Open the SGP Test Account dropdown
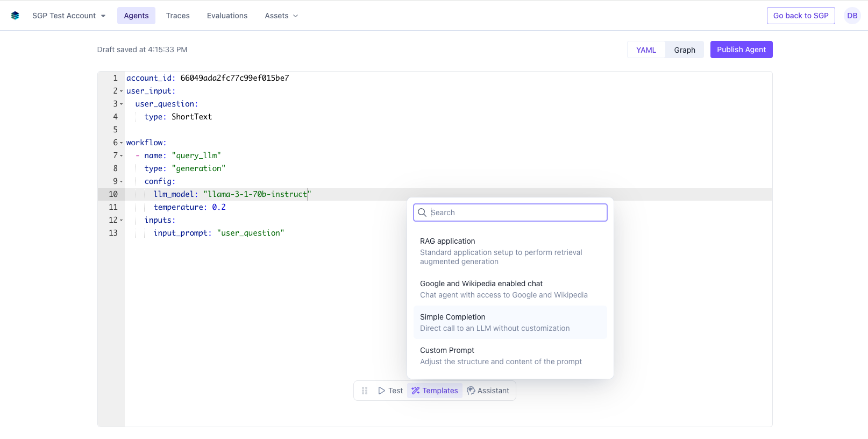This screenshot has width=868, height=439. (x=69, y=16)
